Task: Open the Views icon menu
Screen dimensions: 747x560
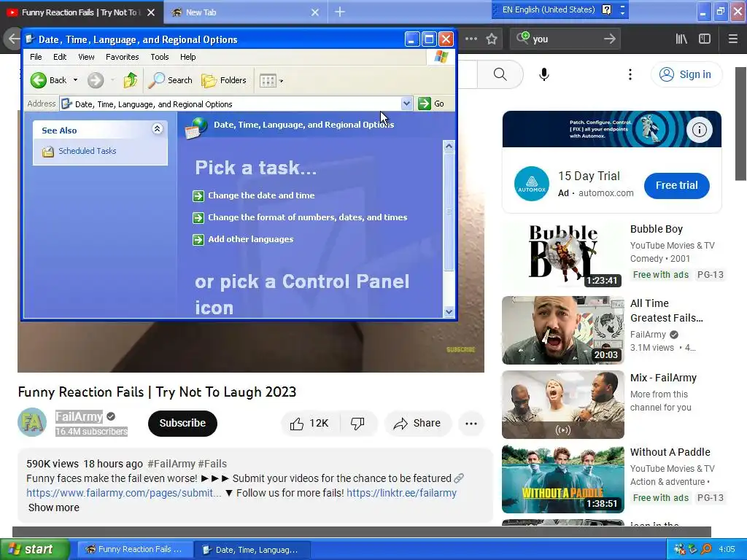Action: pyautogui.click(x=271, y=80)
